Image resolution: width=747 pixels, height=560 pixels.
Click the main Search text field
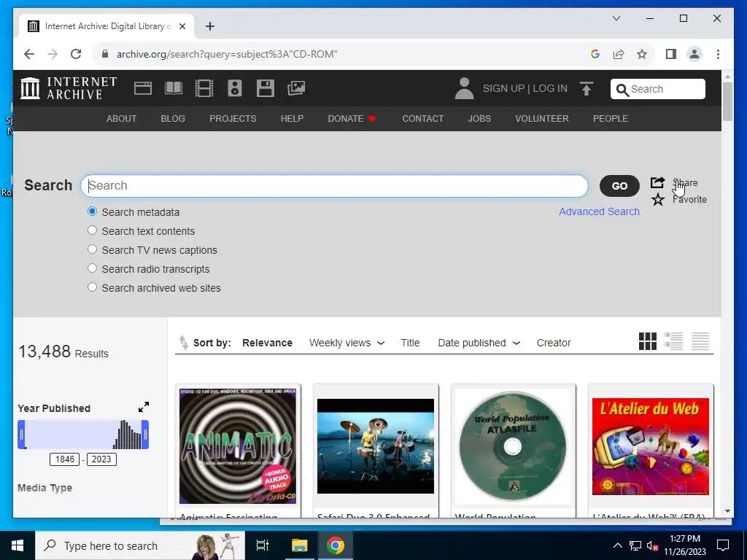coord(334,186)
